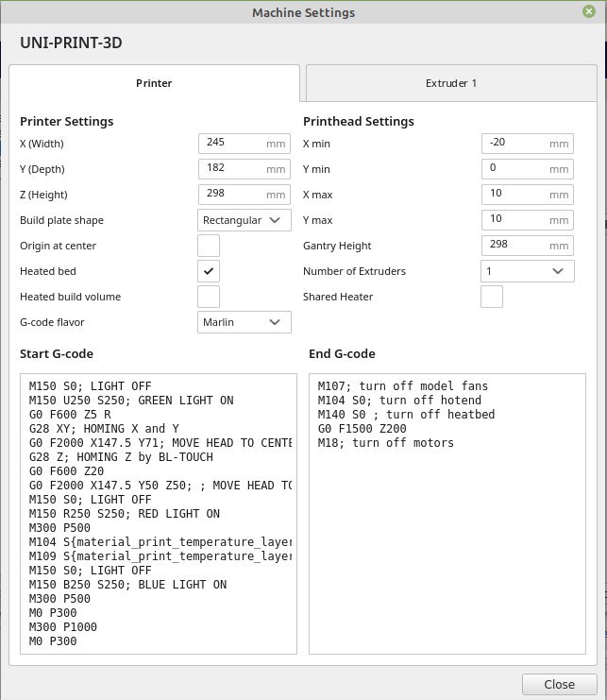Click the 'M150 B250 S250; BLUE LIGHT ON' line

tap(127, 585)
